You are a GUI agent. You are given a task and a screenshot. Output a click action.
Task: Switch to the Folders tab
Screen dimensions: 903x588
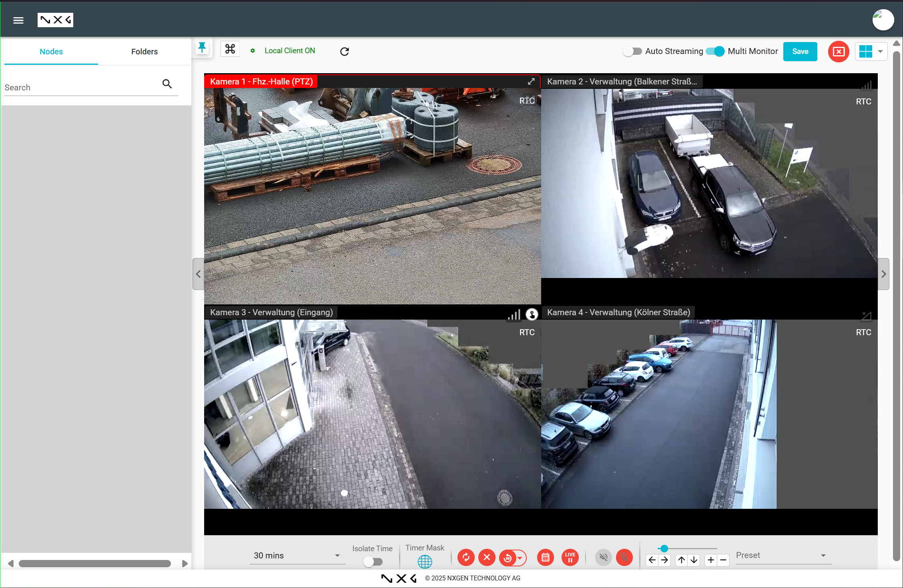pos(144,52)
